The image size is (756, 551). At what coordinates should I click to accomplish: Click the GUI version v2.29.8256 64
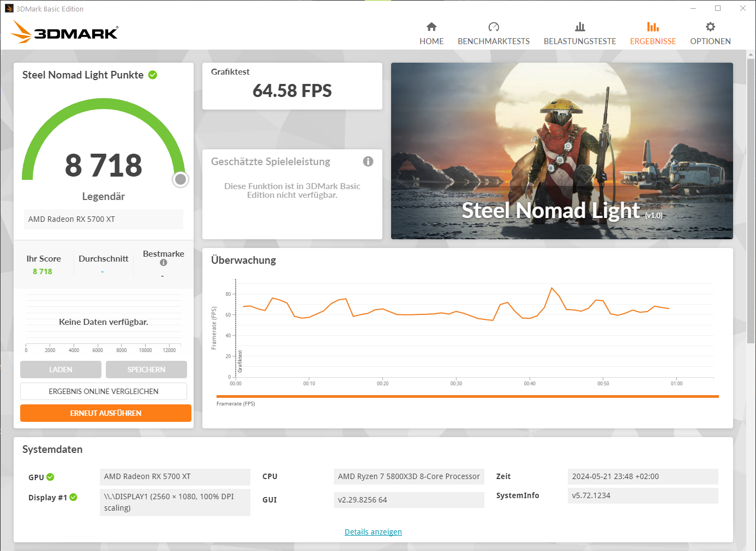(x=409, y=500)
